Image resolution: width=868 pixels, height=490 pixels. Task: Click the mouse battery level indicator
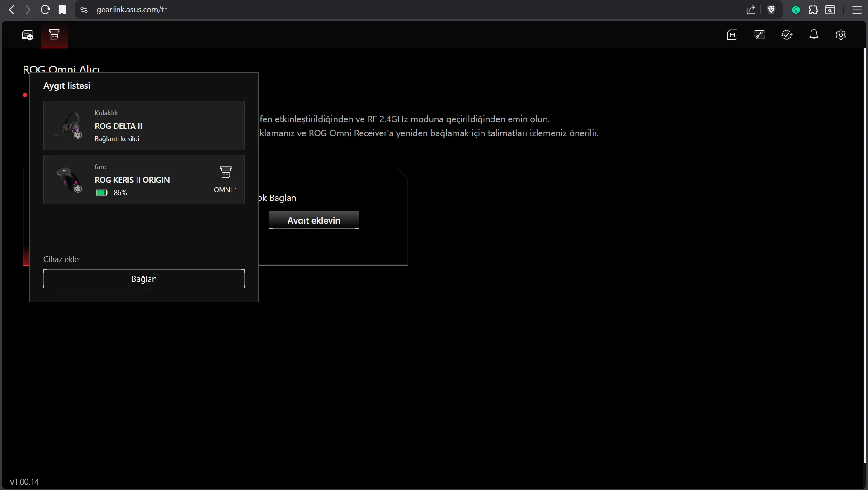(x=102, y=193)
